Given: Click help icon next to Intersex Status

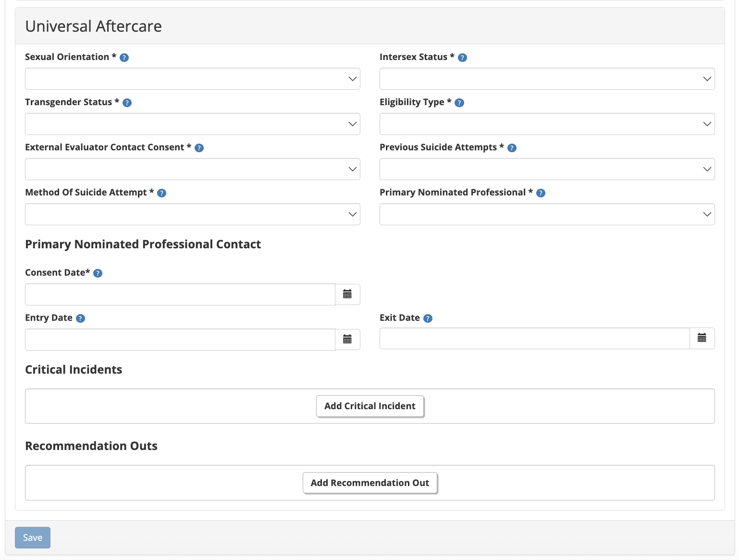Looking at the screenshot, I should point(462,58).
